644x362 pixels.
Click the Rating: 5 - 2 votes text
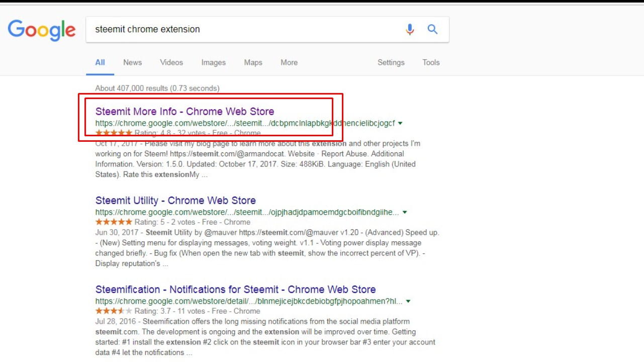[x=165, y=222]
